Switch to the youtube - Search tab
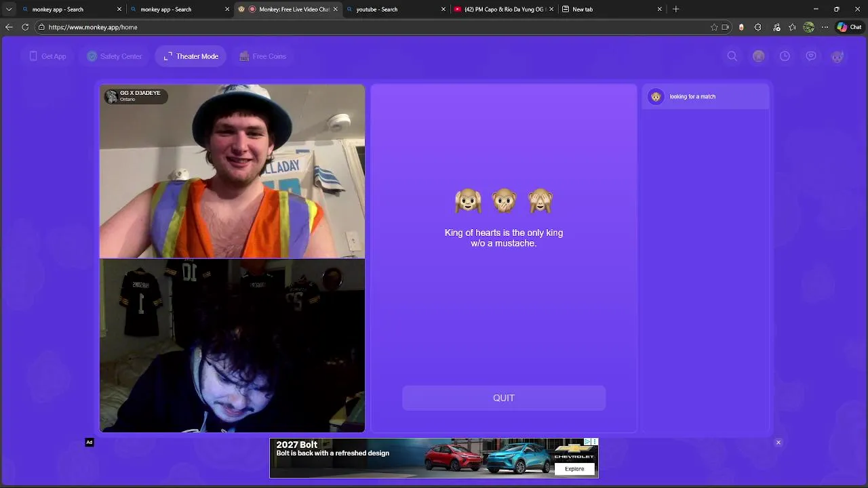The image size is (868, 488). tap(396, 9)
